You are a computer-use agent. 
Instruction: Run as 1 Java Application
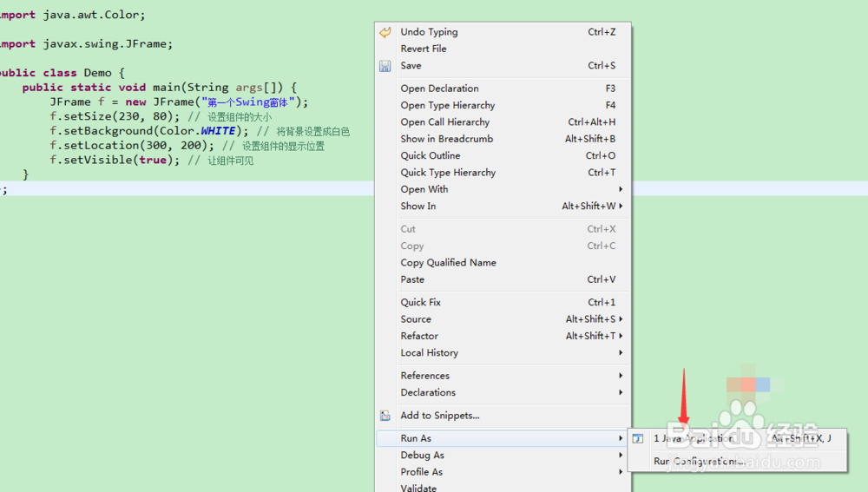(737, 438)
